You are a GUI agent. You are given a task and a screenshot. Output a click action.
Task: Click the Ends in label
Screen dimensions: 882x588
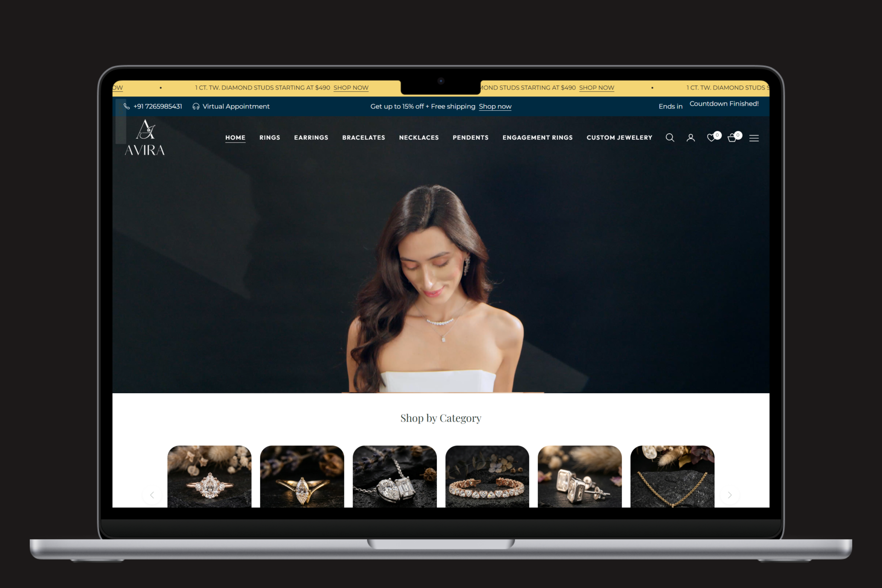671,107
